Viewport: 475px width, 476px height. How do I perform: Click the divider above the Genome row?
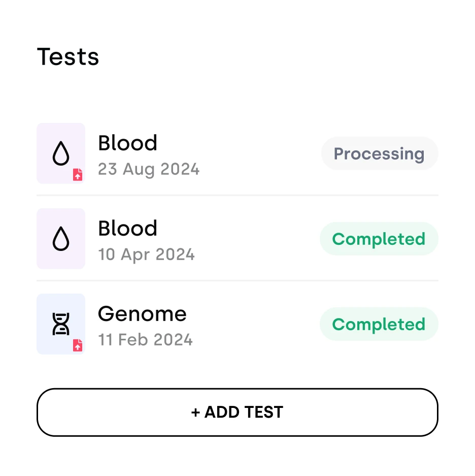point(237,280)
